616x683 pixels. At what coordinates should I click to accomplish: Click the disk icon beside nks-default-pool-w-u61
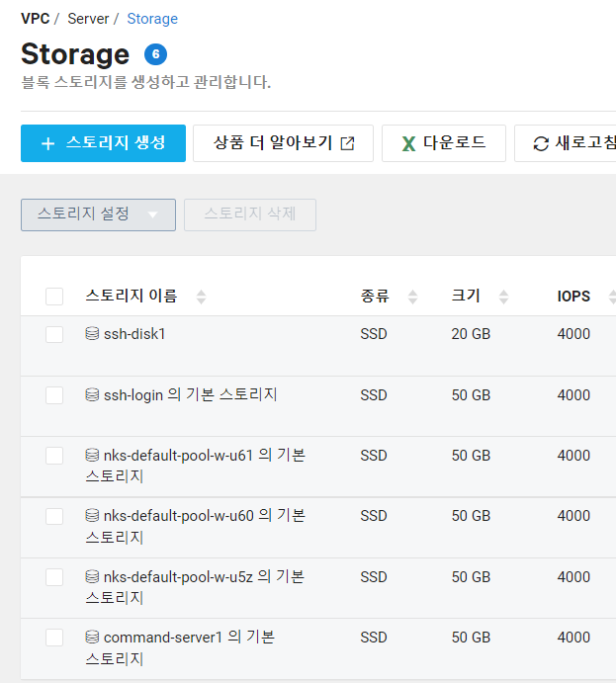92,456
